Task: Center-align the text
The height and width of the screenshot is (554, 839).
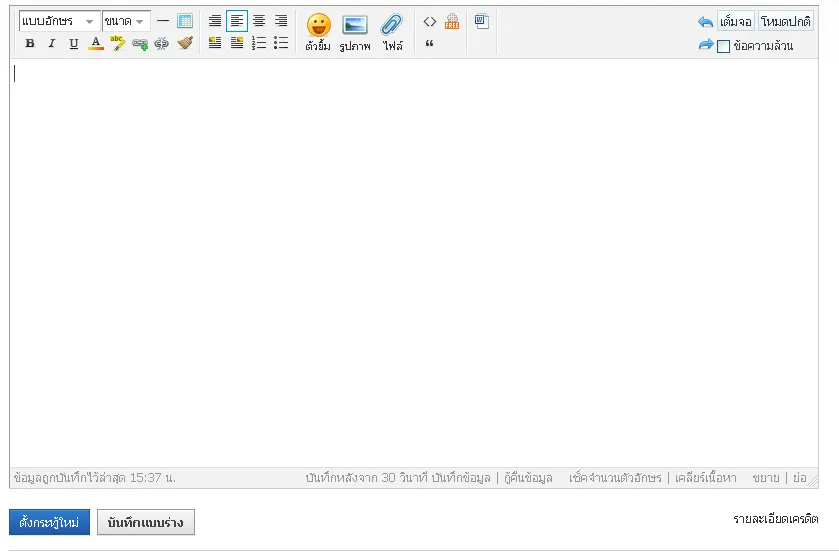Action: click(x=259, y=21)
